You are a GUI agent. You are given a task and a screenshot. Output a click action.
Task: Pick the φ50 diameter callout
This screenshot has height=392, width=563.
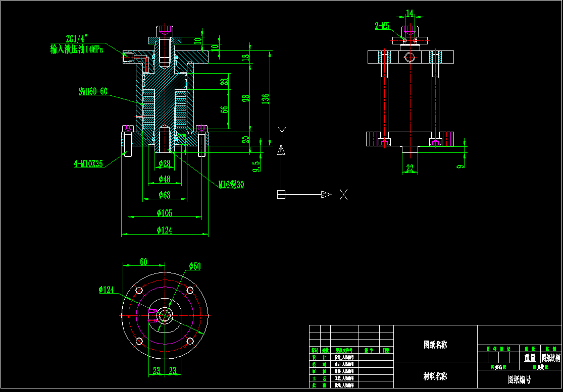195,266
